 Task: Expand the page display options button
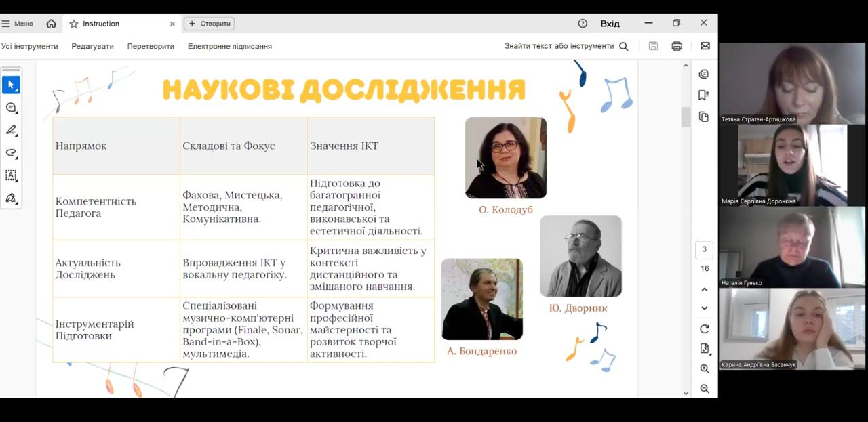(704, 348)
